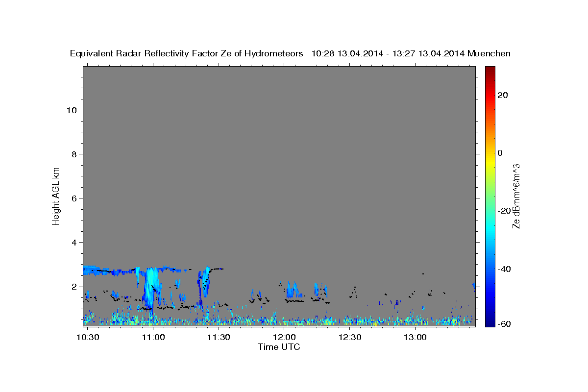Click the '12:00' time tick label
Screen dimensions: 588x392
(x=284, y=338)
